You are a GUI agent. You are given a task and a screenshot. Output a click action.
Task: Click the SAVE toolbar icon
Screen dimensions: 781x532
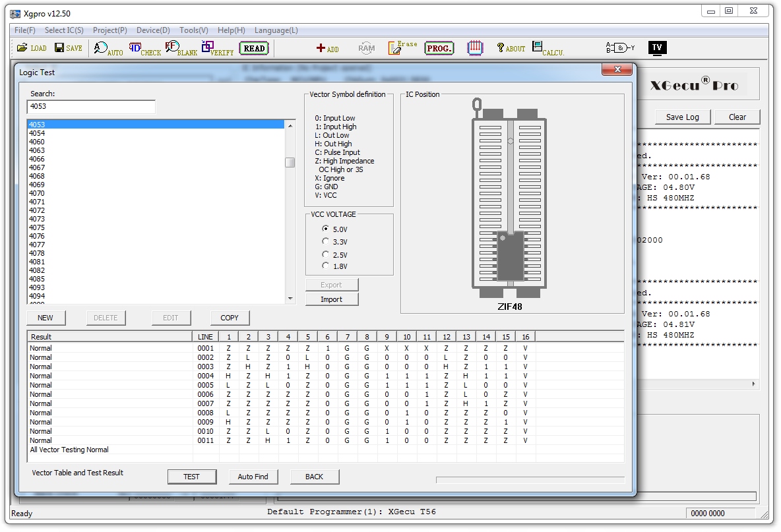tap(68, 48)
